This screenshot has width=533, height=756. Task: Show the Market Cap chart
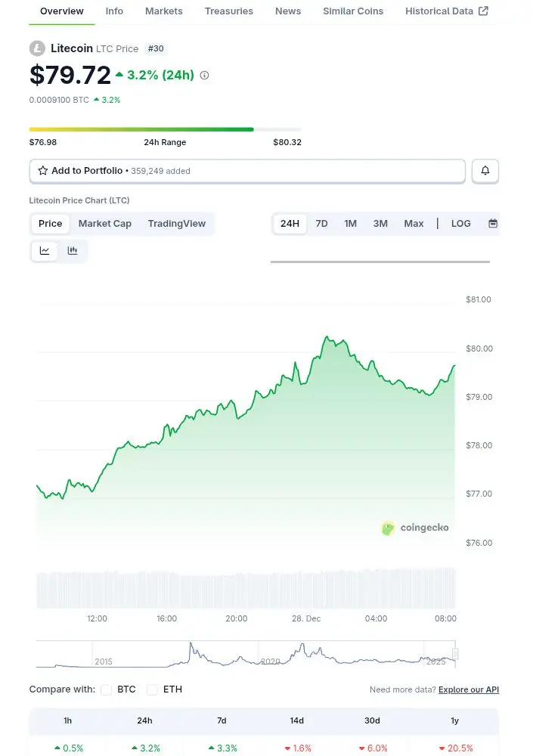point(105,224)
